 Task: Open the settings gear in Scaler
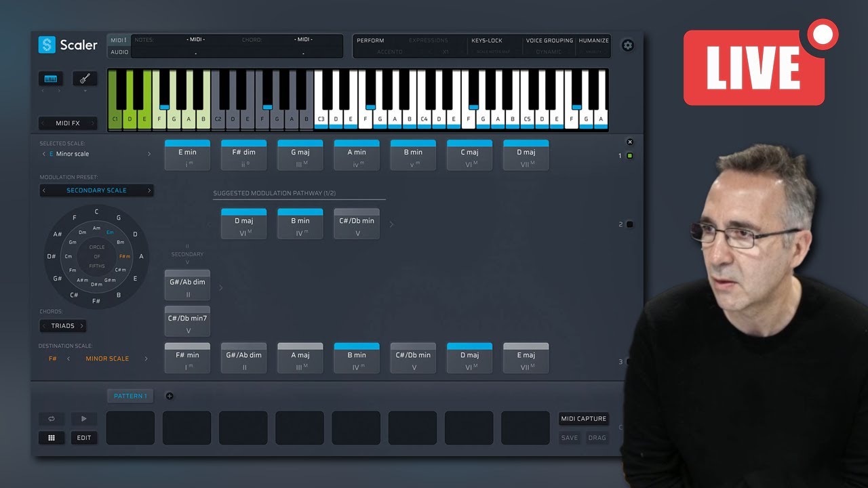coord(628,45)
